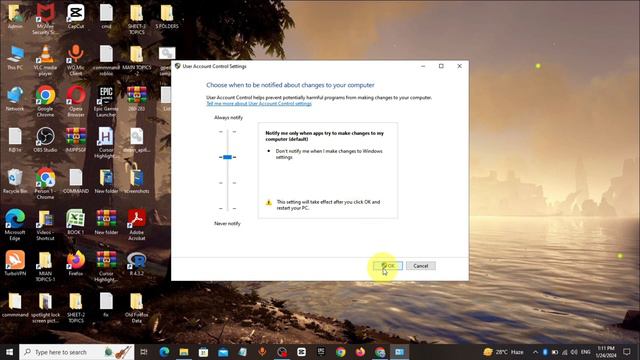Screen dimensions: 640x360
Task: Set slider to the top Always notify notch
Action: click(x=227, y=131)
